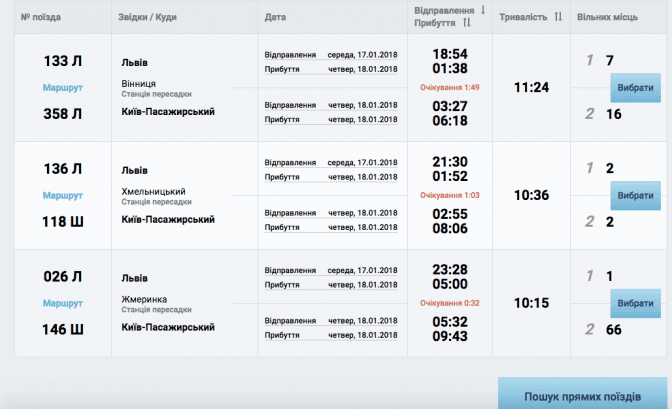The width and height of the screenshot is (672, 409).
Task: Click transfer station Жмеринка
Action: point(144,299)
